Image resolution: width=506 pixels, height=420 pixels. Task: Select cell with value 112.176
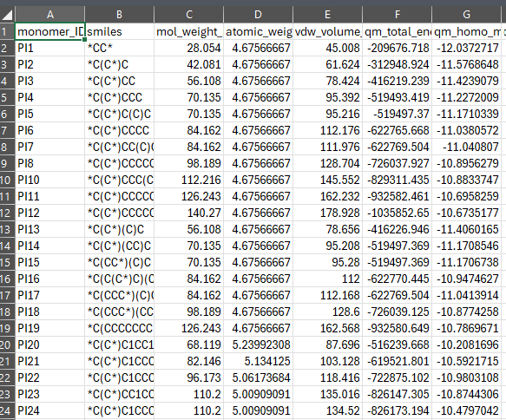tap(327, 130)
